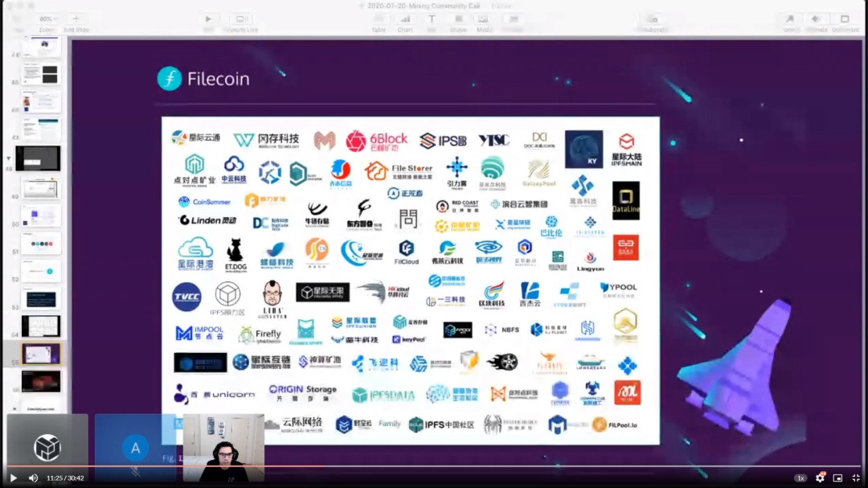
Task: Select slide 53 thumbnail in navigator
Action: point(41,299)
